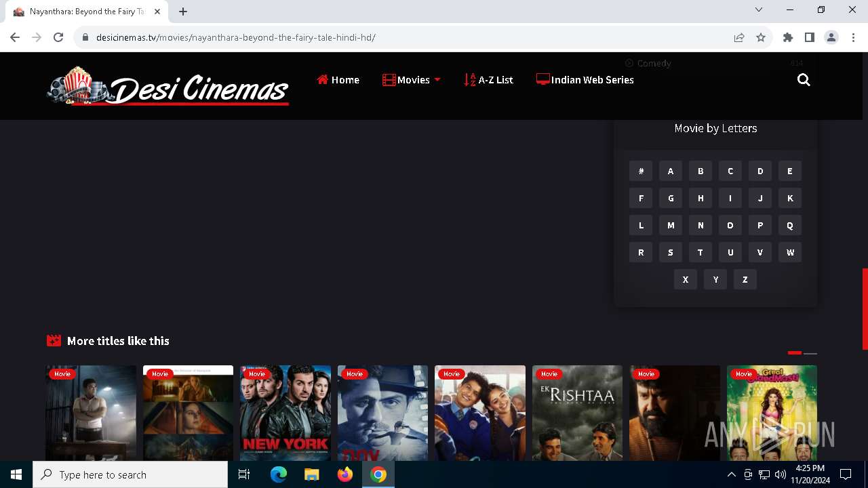
Task: Select letter J in Movie by Letters
Action: 760,199
